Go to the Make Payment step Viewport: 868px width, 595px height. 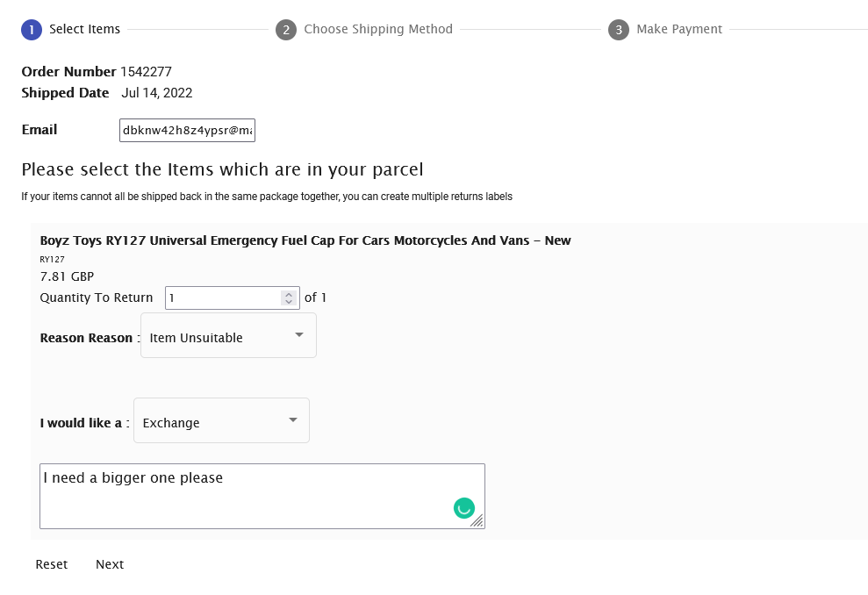[679, 29]
